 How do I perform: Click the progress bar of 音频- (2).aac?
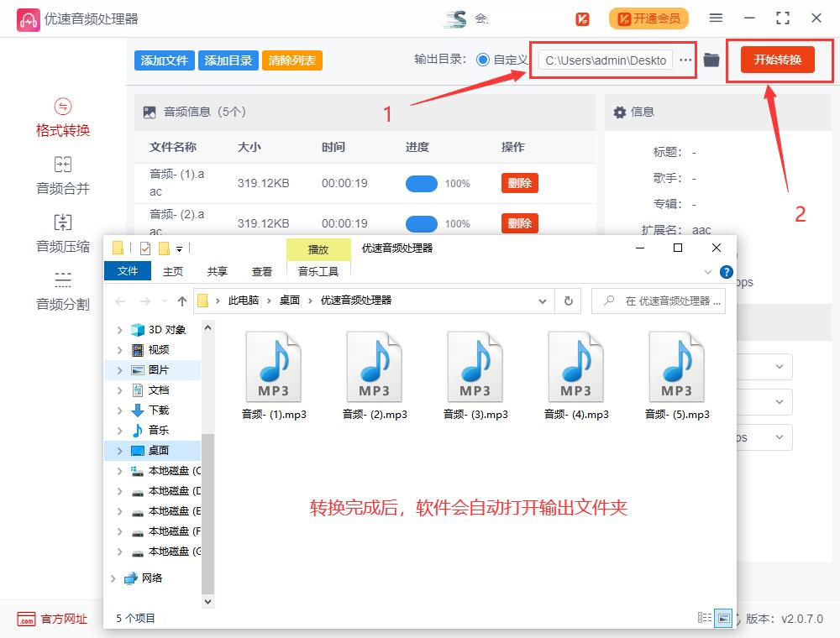[x=422, y=224]
